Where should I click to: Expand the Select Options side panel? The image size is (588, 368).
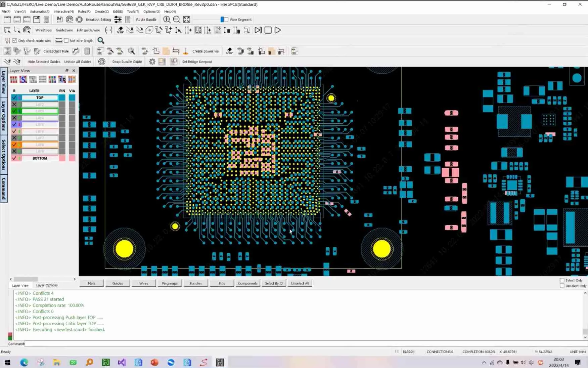pyautogui.click(x=3, y=155)
